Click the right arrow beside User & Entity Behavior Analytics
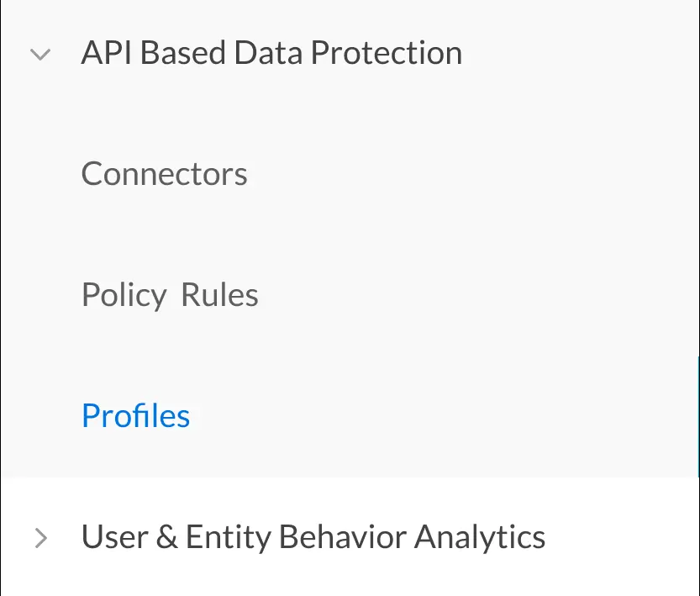This screenshot has height=596, width=700. [39, 538]
